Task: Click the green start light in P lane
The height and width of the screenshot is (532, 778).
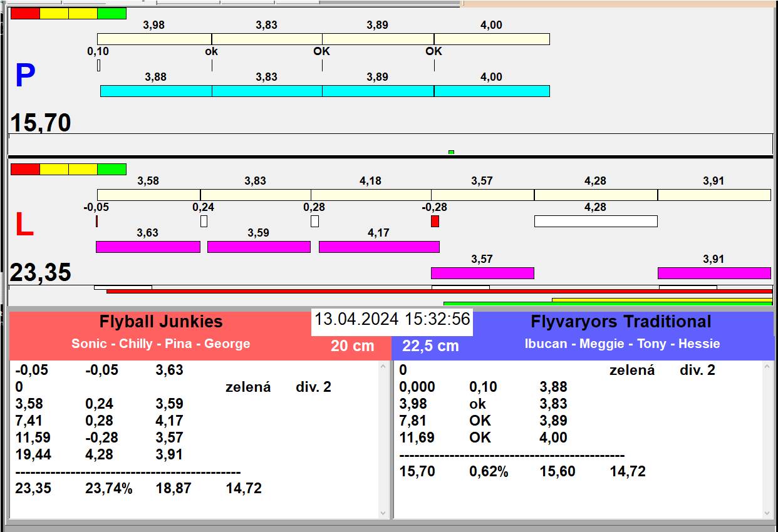Action: 112,13
